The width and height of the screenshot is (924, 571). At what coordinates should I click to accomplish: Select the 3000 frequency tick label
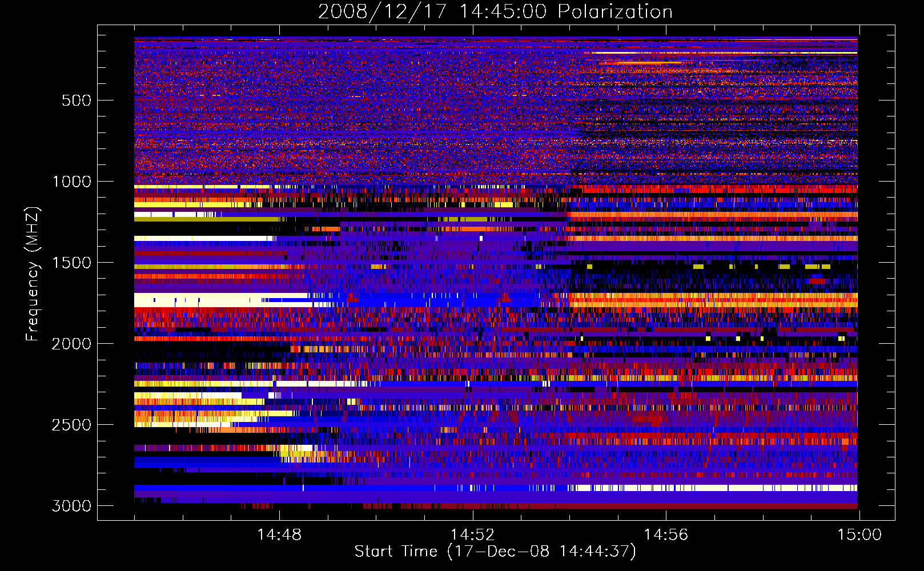(x=71, y=506)
